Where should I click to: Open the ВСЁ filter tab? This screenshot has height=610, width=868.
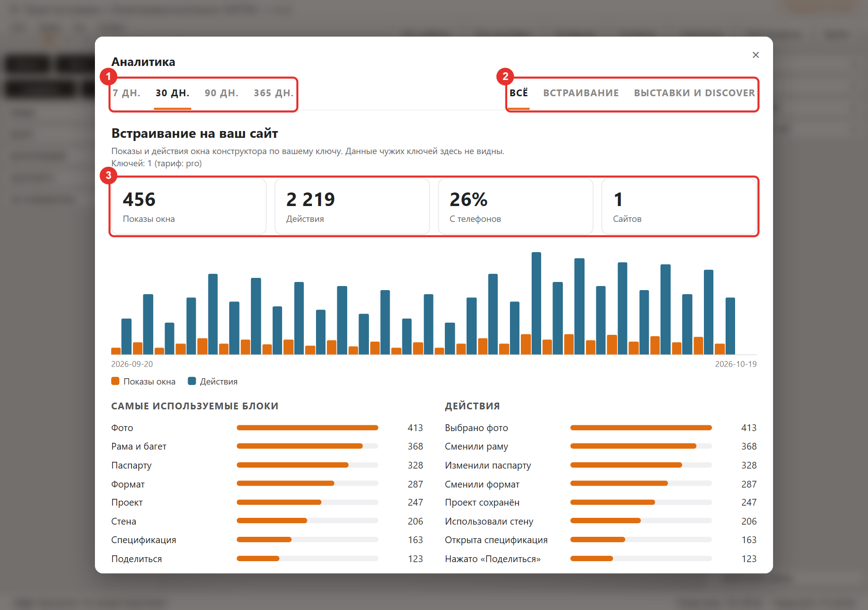519,93
